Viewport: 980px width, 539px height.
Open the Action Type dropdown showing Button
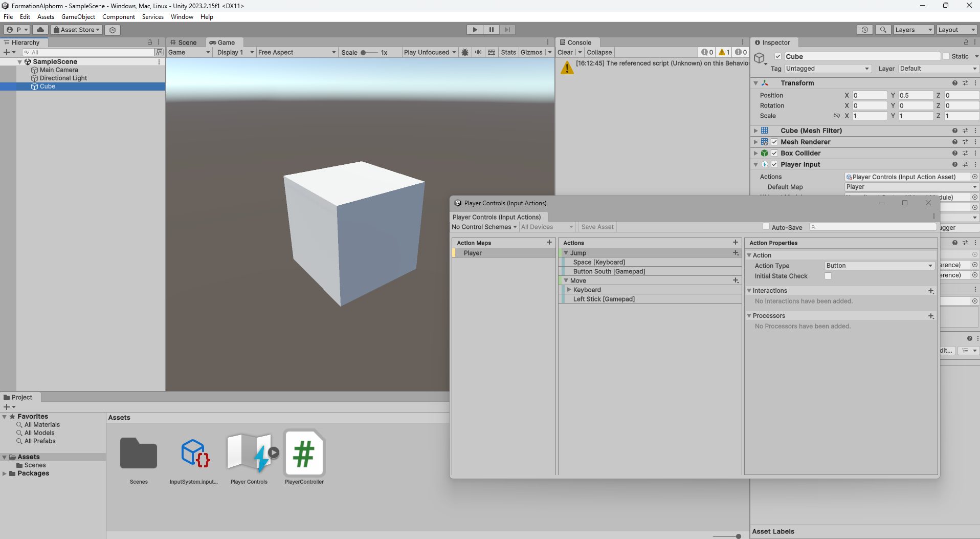[878, 265]
